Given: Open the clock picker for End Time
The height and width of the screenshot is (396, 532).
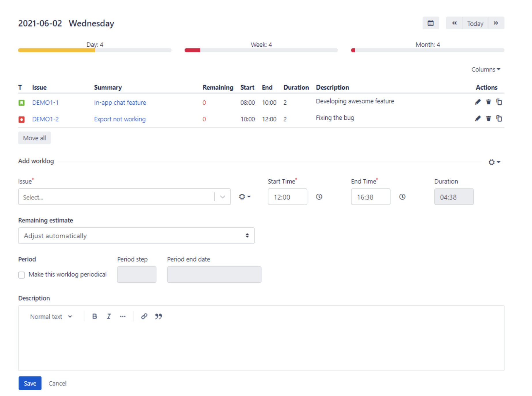Looking at the screenshot, I should (x=402, y=197).
